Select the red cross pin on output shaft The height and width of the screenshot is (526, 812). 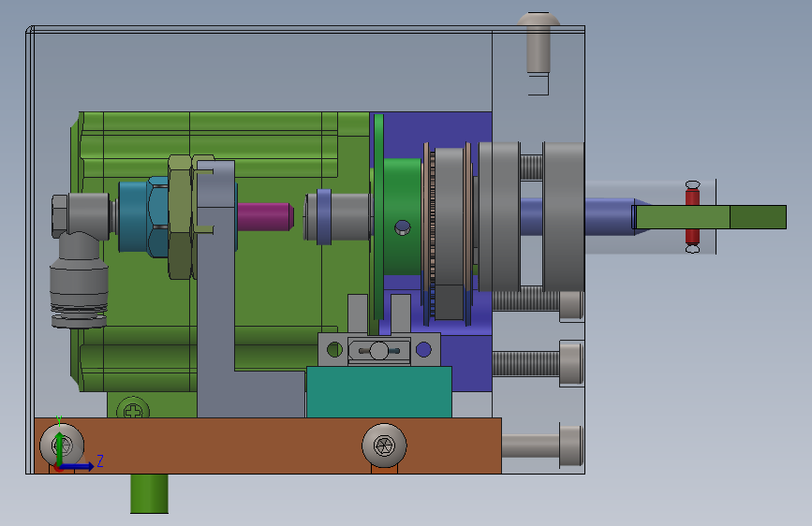coord(692,216)
